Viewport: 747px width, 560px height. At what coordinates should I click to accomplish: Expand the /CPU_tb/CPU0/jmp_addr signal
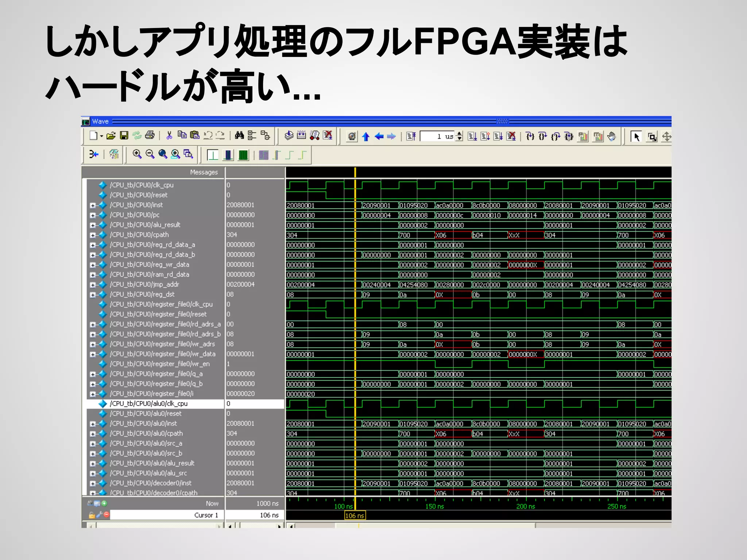click(x=93, y=285)
